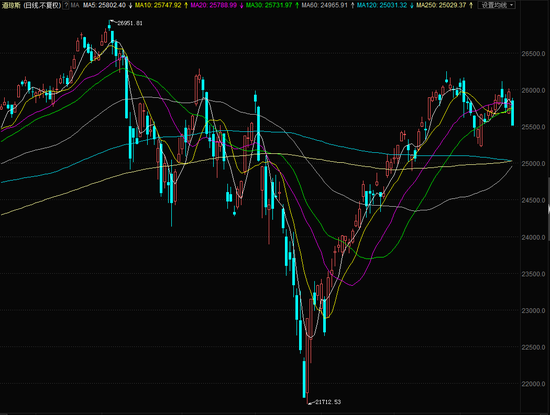Open the 设置均线 dropdown
550x415 pixels.
(497, 5)
